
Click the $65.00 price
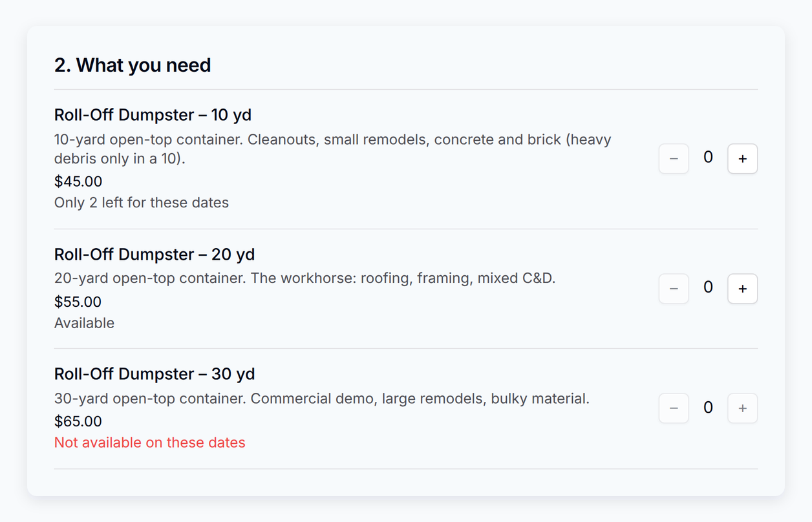(78, 421)
